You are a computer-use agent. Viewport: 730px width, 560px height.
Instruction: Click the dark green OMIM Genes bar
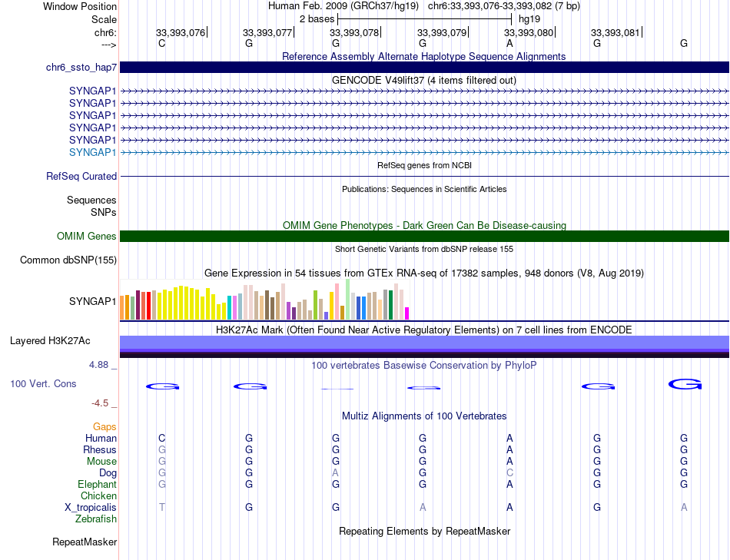(424, 236)
